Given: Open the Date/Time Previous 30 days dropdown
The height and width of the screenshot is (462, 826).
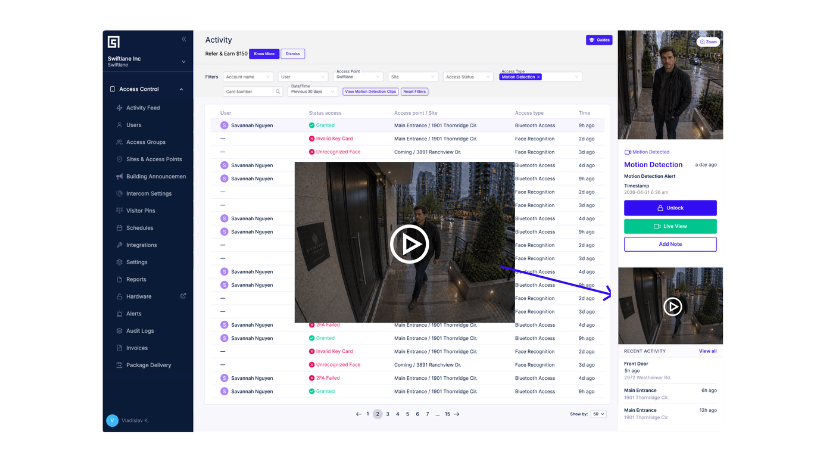Looking at the screenshot, I should click(313, 91).
